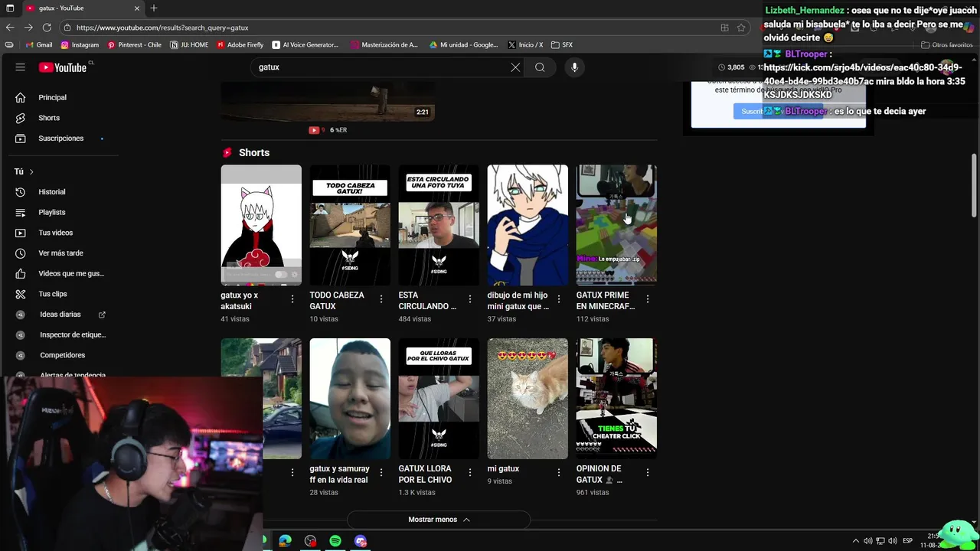980x551 pixels.
Task: Open Spotify in taskbar
Action: (x=335, y=541)
